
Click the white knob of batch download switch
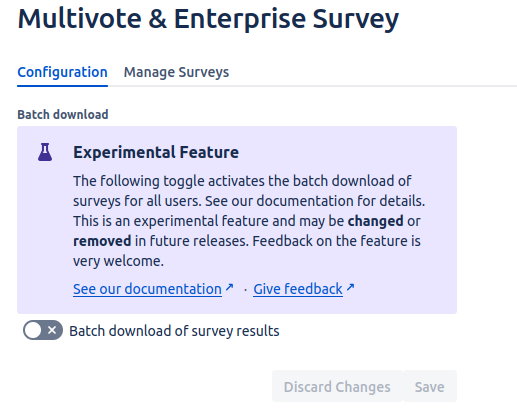tap(33, 330)
